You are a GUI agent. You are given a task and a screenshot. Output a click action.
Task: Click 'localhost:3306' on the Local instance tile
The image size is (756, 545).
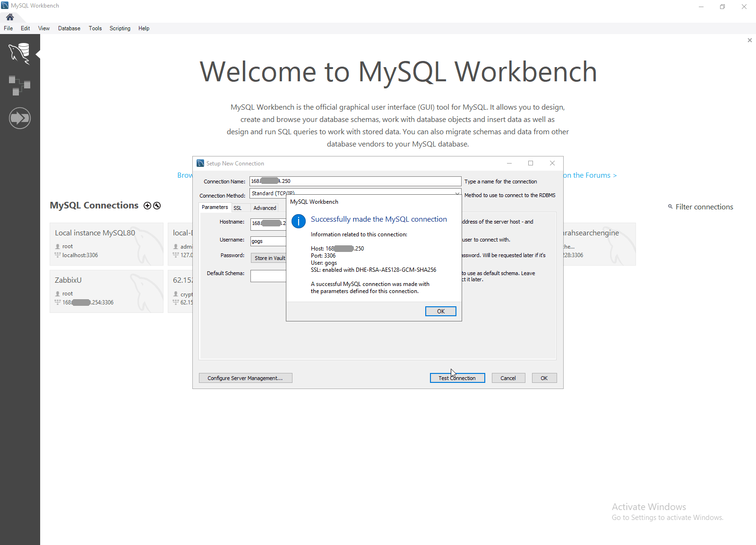pyautogui.click(x=80, y=255)
